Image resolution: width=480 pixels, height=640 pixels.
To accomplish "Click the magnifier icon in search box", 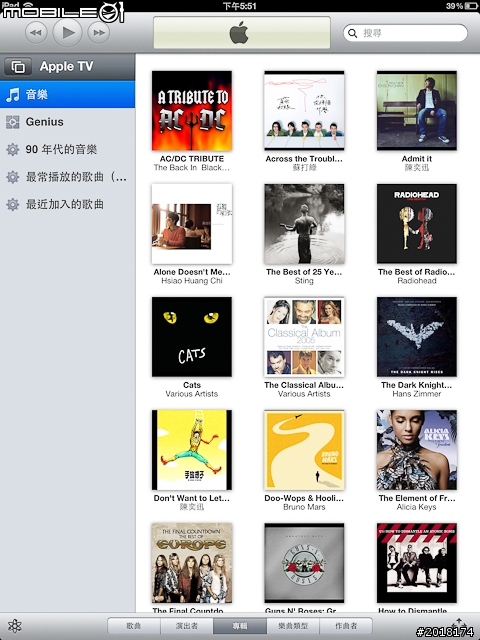I will 353,33.
